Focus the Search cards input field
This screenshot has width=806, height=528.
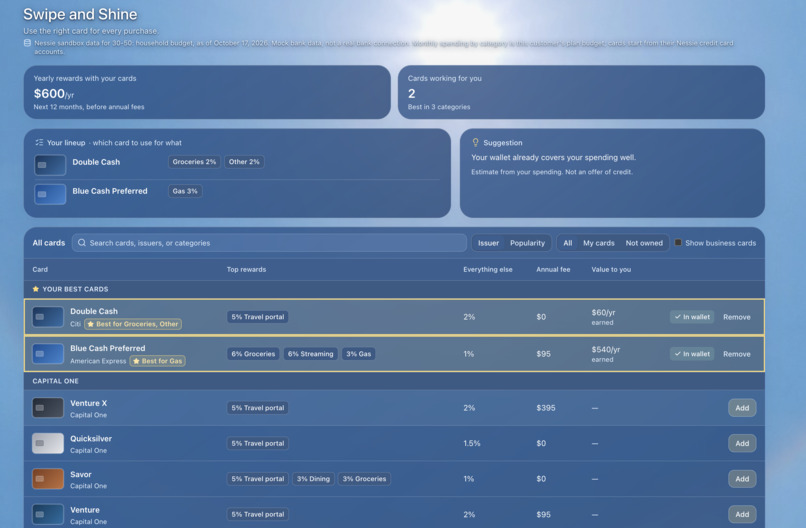pos(269,243)
